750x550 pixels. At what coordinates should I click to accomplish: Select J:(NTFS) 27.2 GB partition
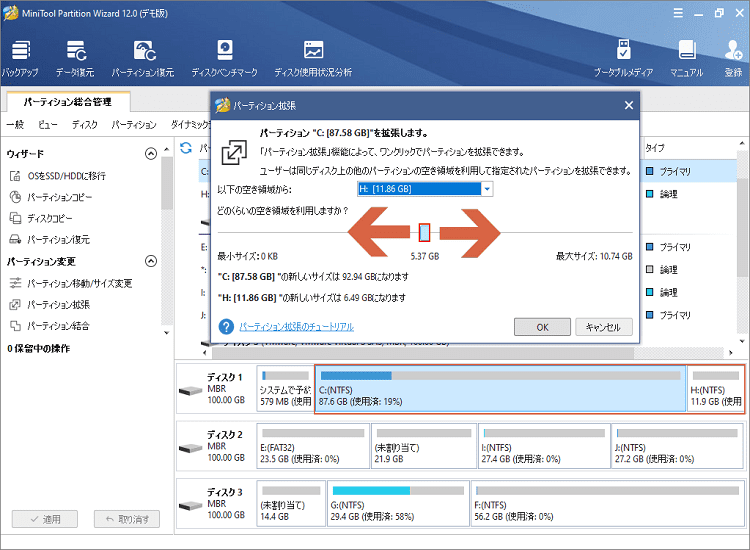677,446
